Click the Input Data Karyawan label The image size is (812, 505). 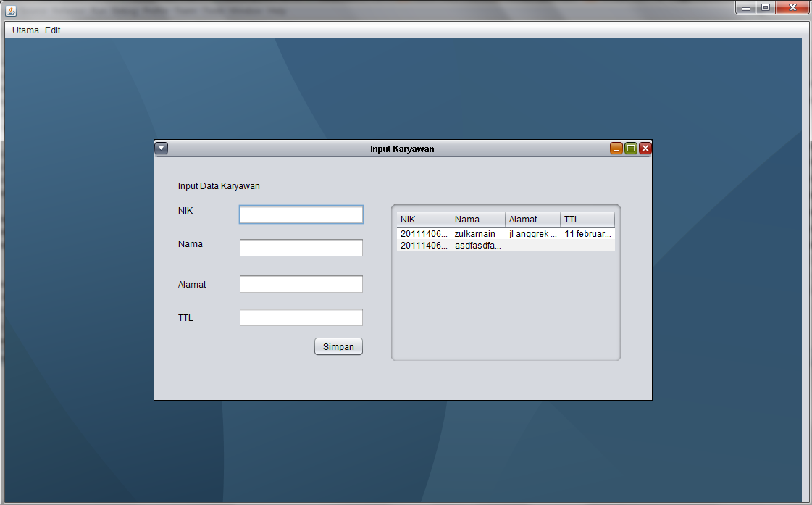click(x=219, y=186)
